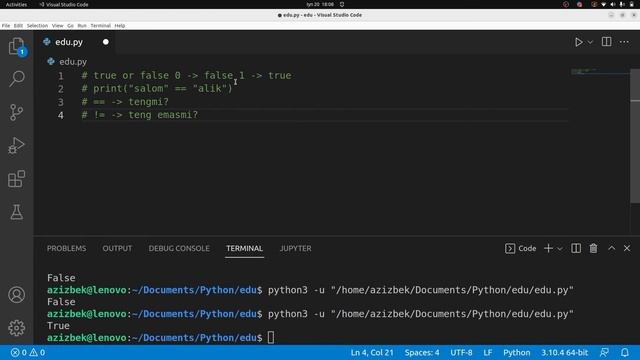The height and width of the screenshot is (360, 640).
Task: Switch to the OUTPUT panel tab
Action: [x=117, y=248]
